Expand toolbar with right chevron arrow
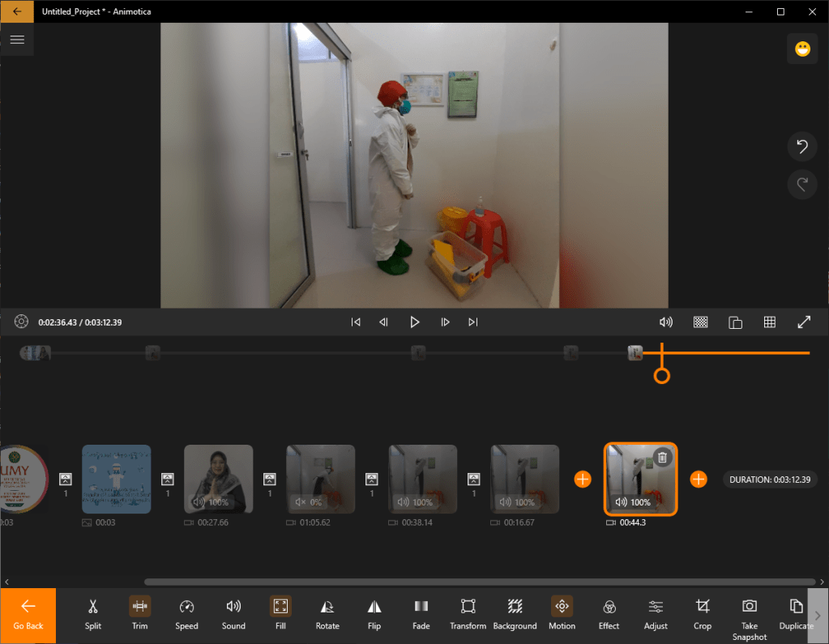 click(x=818, y=616)
